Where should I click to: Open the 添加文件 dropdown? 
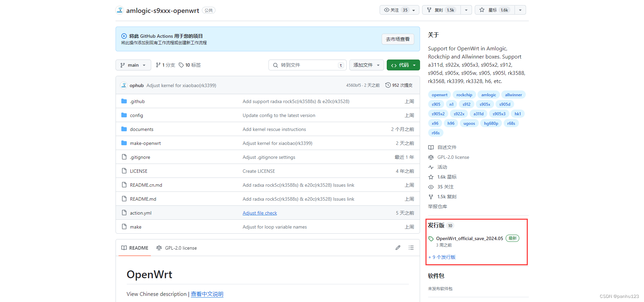(x=366, y=65)
